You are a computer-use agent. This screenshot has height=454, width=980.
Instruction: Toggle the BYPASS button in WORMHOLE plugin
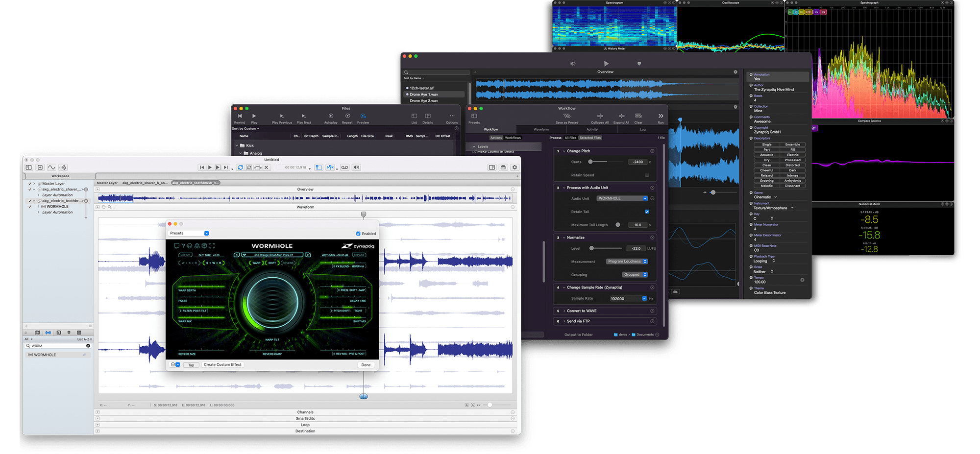359,255
